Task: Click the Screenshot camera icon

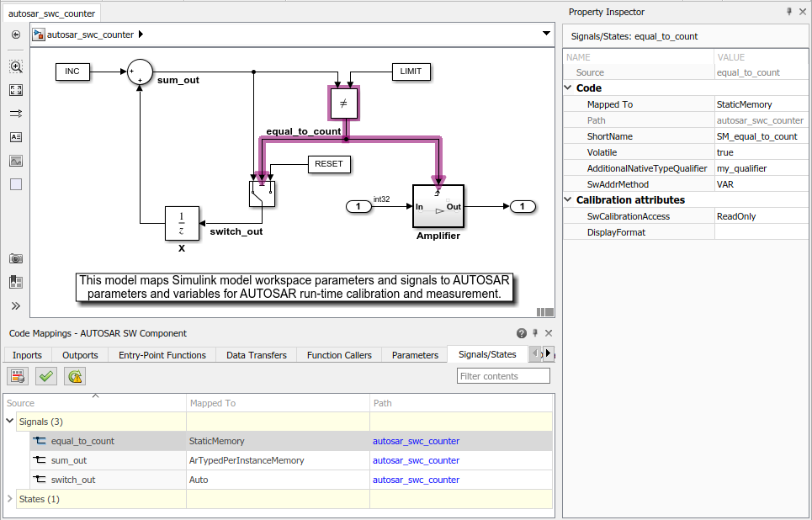Action: [16, 258]
